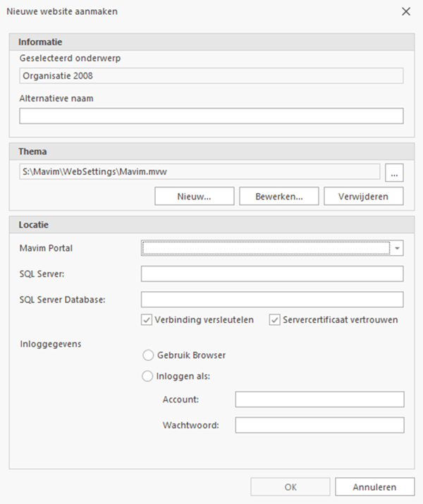This screenshot has width=423, height=504.
Task: Click the SQL Server Database input field
Action: coord(272,300)
